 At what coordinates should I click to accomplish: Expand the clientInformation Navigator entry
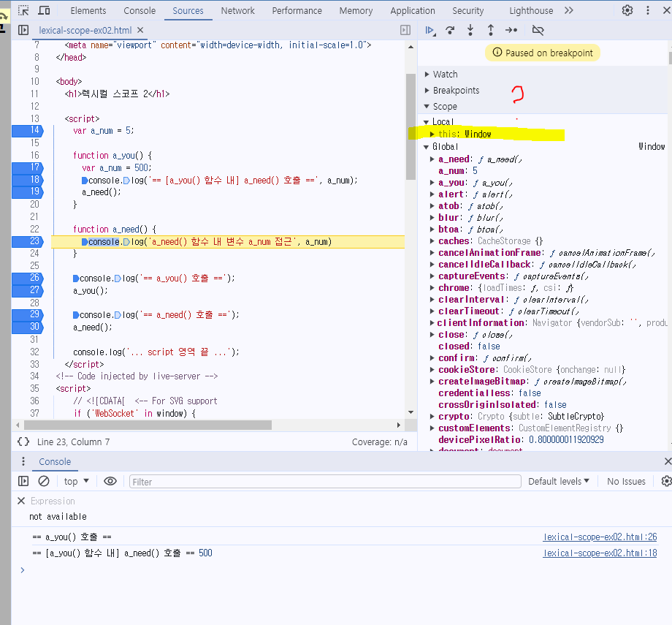click(x=432, y=322)
